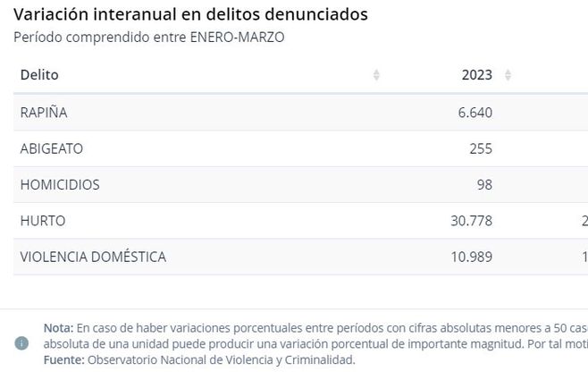
Task: Click the 10.989 value for VIOLENCIA DOMÉSTICA
Action: (x=471, y=257)
